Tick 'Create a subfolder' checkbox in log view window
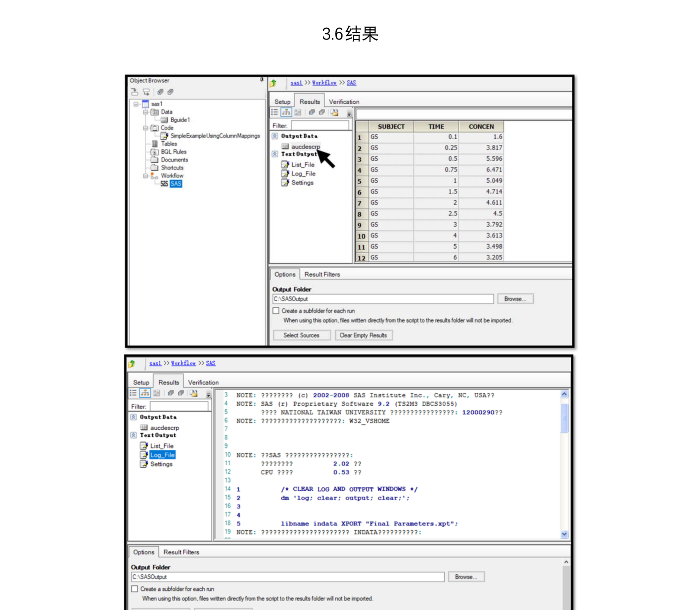This screenshot has width=700, height=610. (x=135, y=589)
